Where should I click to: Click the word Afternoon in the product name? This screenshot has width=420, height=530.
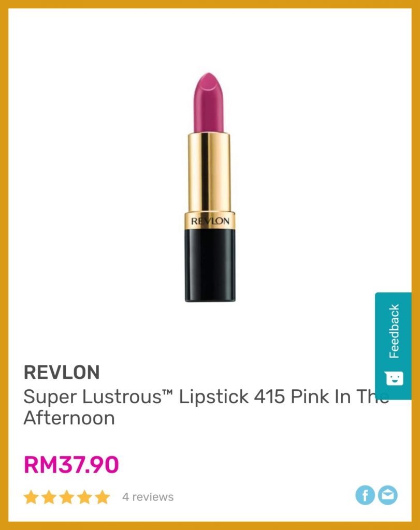click(69, 418)
